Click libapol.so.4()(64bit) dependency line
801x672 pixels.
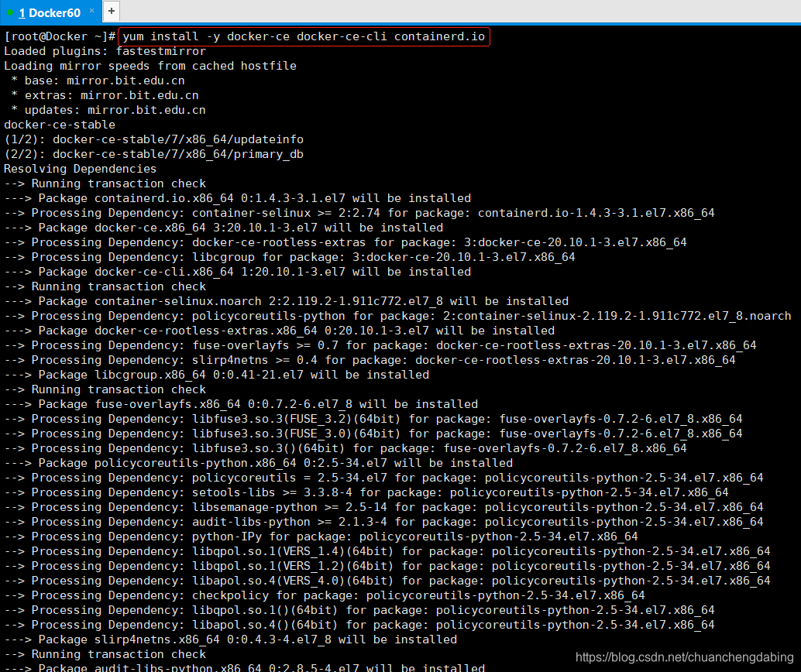[359, 625]
